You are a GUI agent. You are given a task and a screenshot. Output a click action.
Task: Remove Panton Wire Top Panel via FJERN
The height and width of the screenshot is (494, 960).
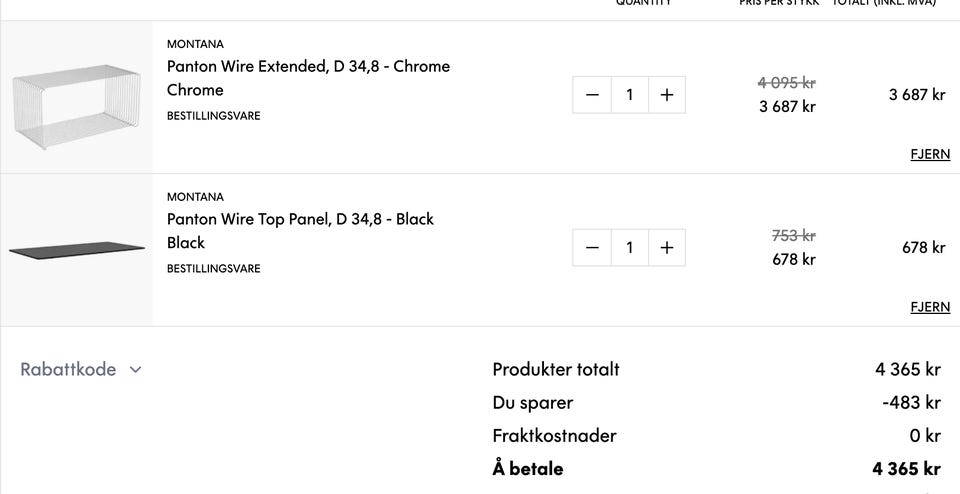930,307
